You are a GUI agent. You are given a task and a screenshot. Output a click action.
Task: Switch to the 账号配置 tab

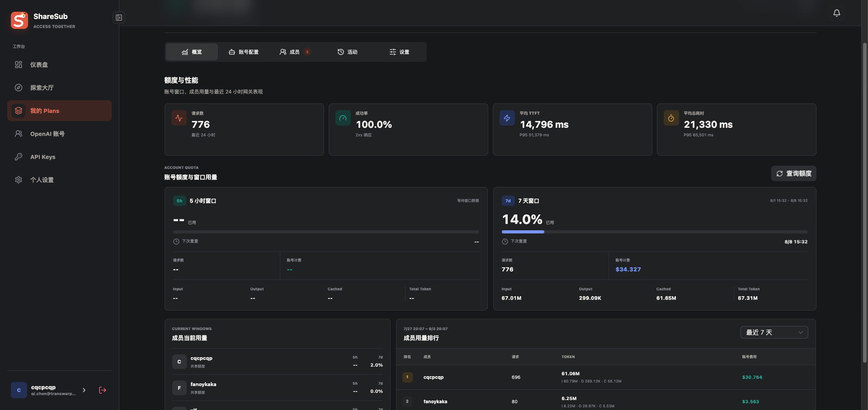click(x=244, y=52)
